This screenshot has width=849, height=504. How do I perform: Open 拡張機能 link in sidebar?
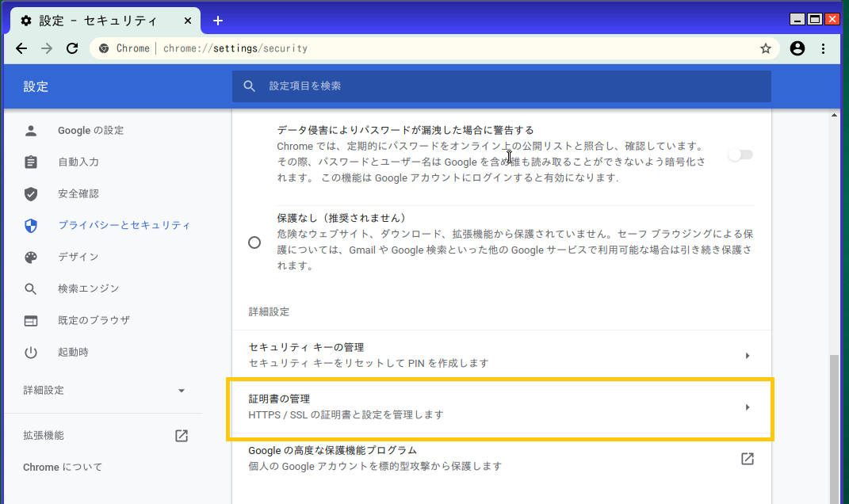(44, 436)
